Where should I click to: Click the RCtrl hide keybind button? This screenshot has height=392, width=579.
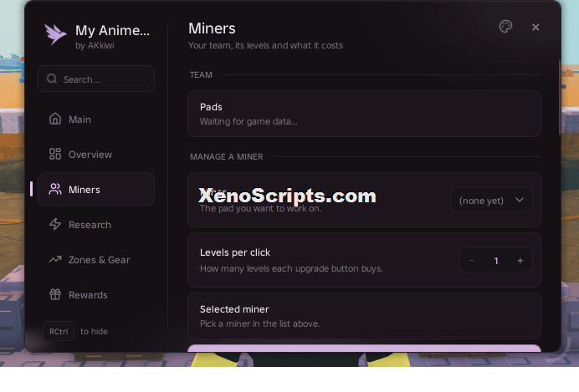pos(59,331)
